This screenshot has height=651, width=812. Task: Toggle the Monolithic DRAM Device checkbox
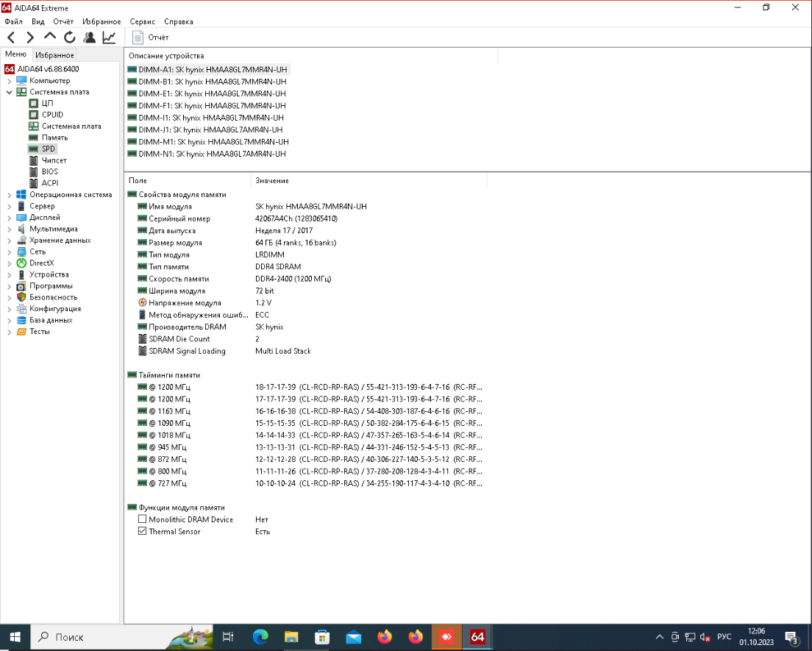click(x=143, y=519)
